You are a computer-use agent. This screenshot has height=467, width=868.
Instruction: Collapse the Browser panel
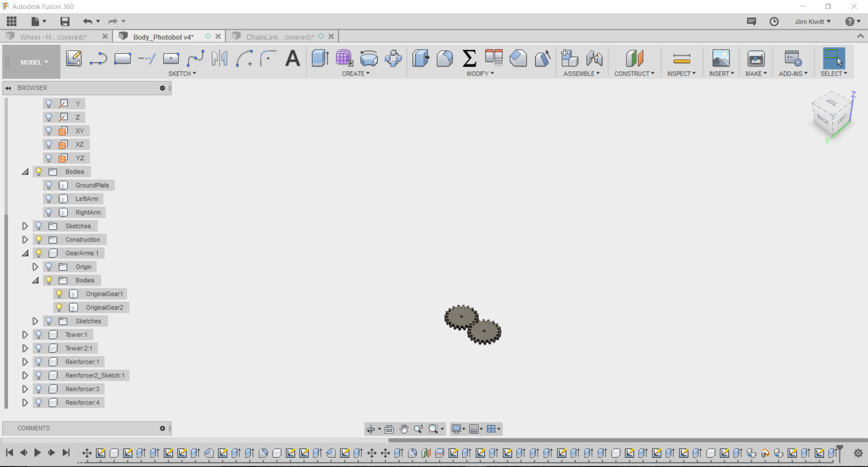pyautogui.click(x=8, y=88)
